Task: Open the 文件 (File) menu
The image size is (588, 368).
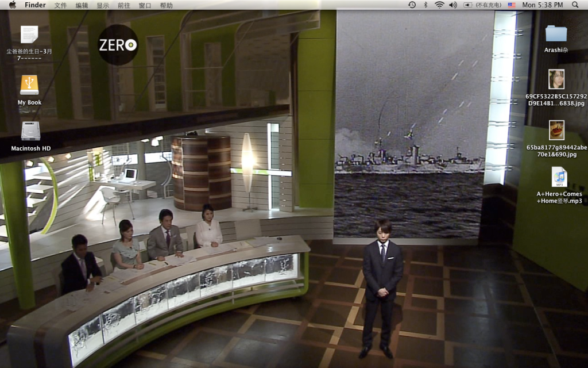Action: click(60, 5)
